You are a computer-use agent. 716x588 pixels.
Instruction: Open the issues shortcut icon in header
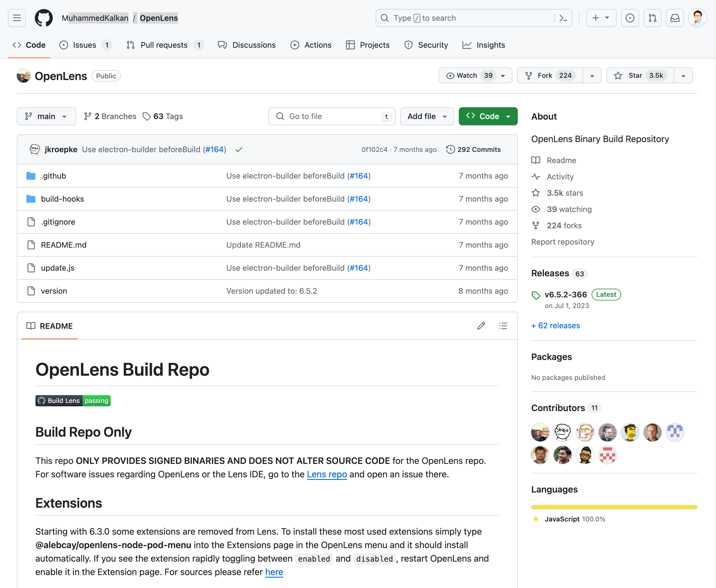[630, 18]
